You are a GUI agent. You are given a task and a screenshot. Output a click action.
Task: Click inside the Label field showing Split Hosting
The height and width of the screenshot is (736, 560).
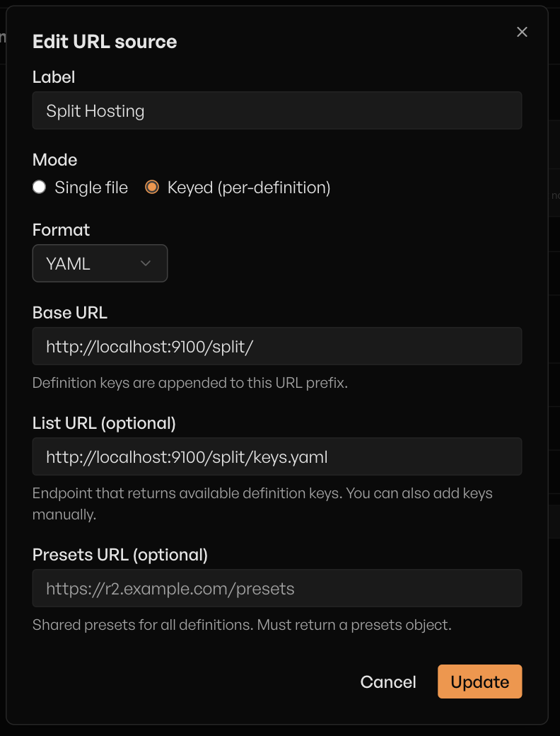pos(277,110)
